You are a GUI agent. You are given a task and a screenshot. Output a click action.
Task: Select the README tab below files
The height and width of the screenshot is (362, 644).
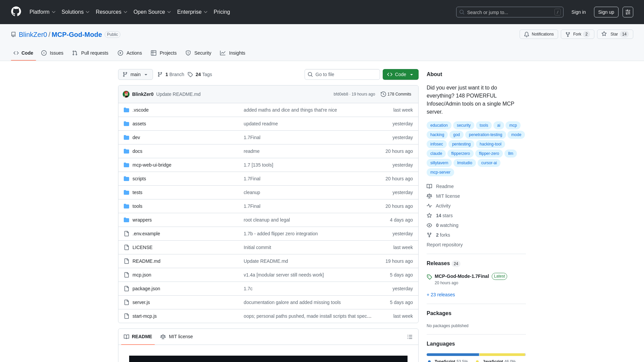(138, 337)
